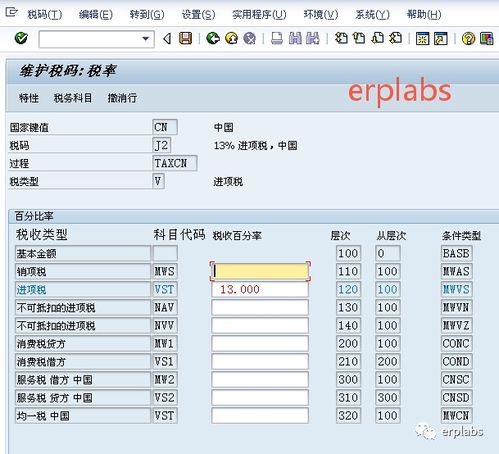Open the 税码(T) menu
The image size is (499, 454).
(45, 15)
